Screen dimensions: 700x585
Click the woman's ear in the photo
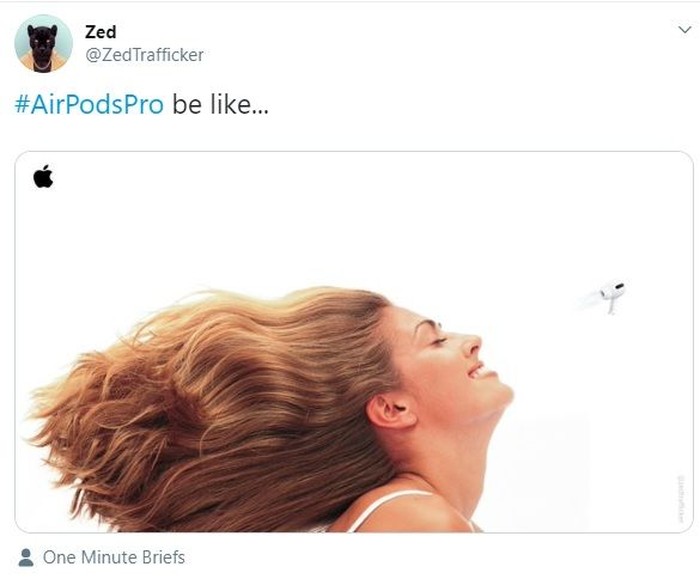coord(389,410)
